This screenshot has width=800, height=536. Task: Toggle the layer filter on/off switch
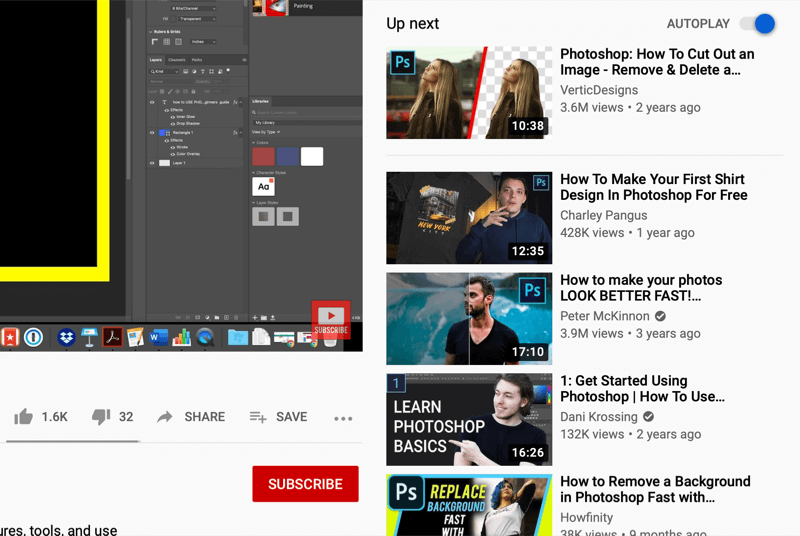[x=228, y=70]
